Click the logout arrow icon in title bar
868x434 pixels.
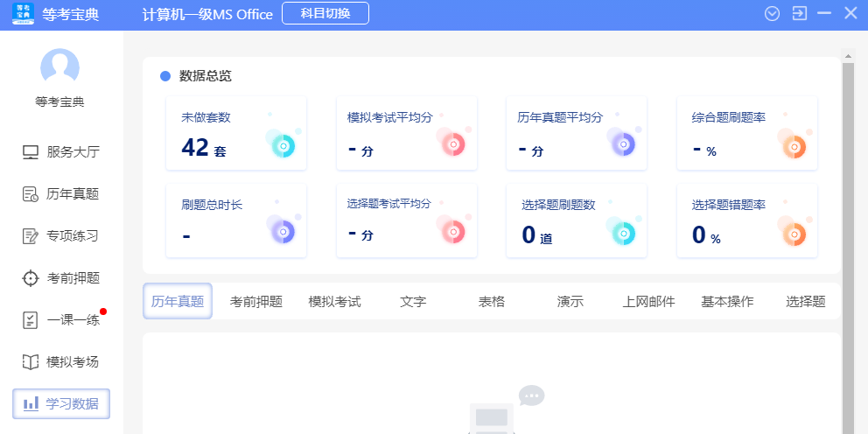click(799, 13)
